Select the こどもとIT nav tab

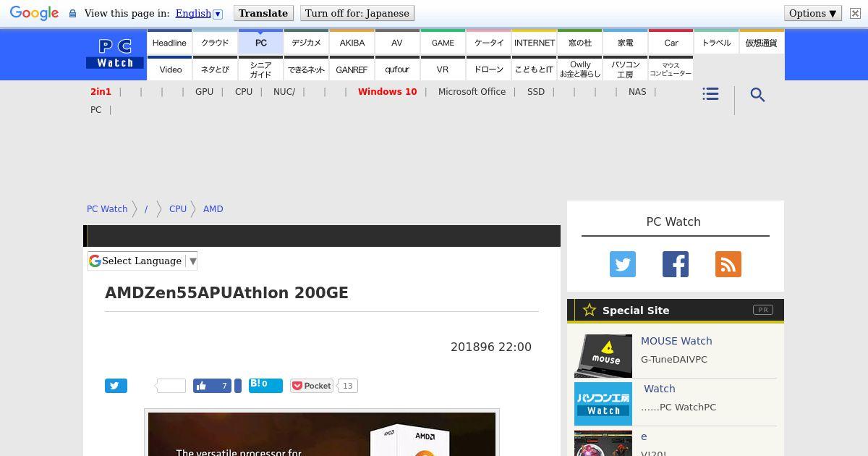pyautogui.click(x=535, y=69)
